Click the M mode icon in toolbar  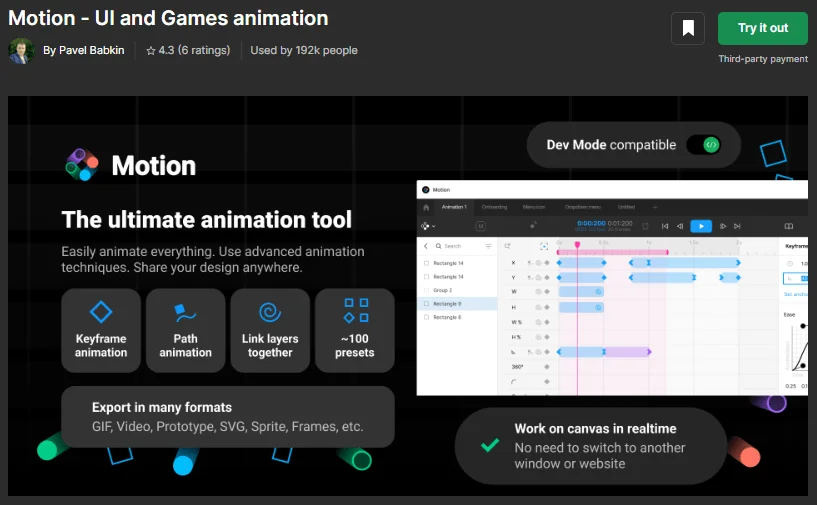(x=480, y=226)
